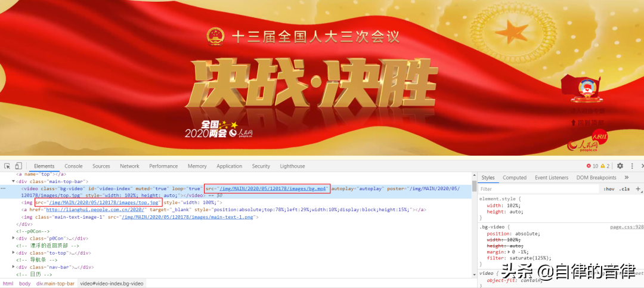Click the 回到顶部 back-to-top link
Image resolution: width=644 pixels, height=288 pixels.
[x=587, y=122]
